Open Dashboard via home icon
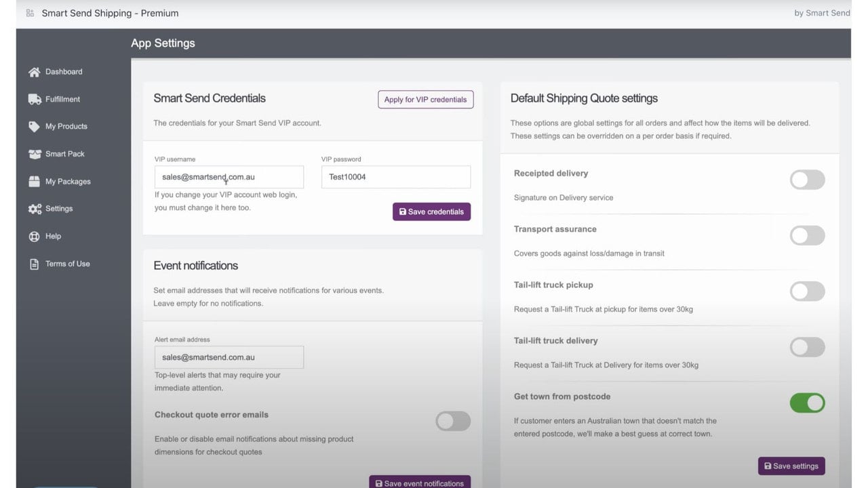 tap(35, 72)
